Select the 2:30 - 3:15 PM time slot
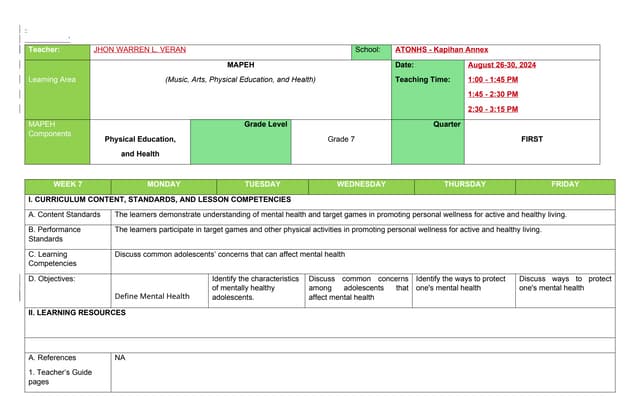The width and height of the screenshot is (640, 419). coord(492,109)
